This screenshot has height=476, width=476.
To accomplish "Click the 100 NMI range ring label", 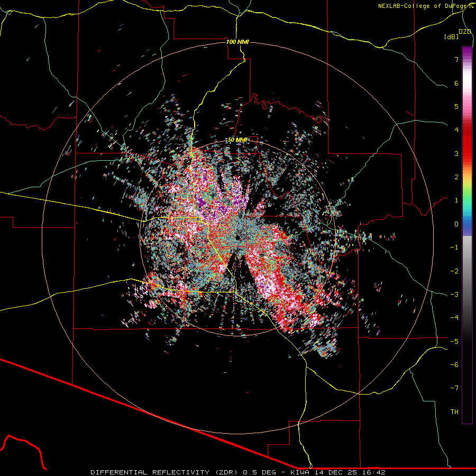I will point(237,42).
